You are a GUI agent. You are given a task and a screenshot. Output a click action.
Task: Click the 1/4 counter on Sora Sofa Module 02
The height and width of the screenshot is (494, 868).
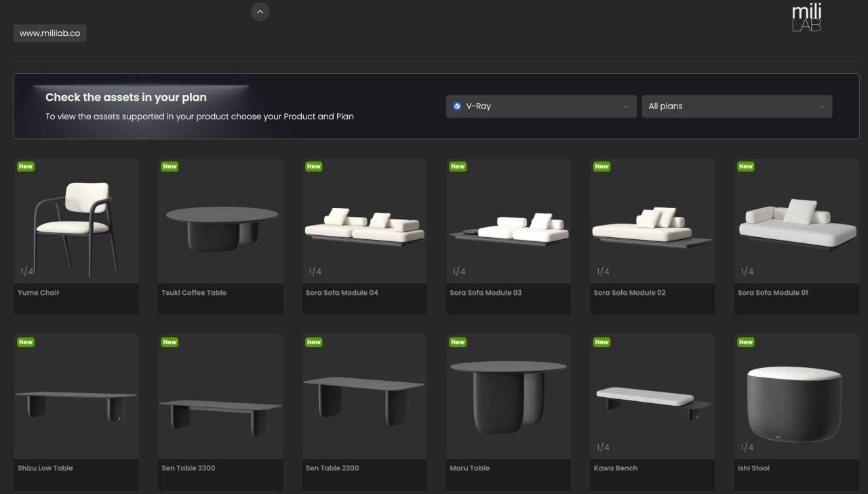click(603, 272)
